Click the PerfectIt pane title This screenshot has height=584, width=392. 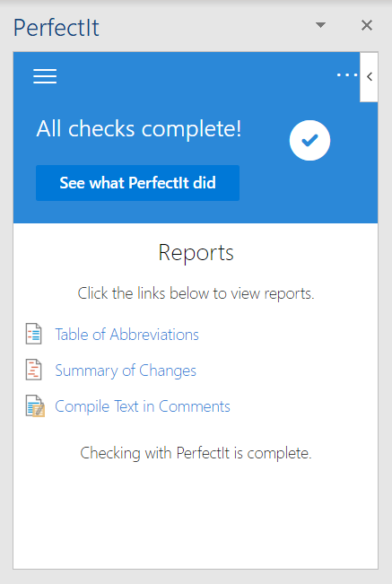57,28
